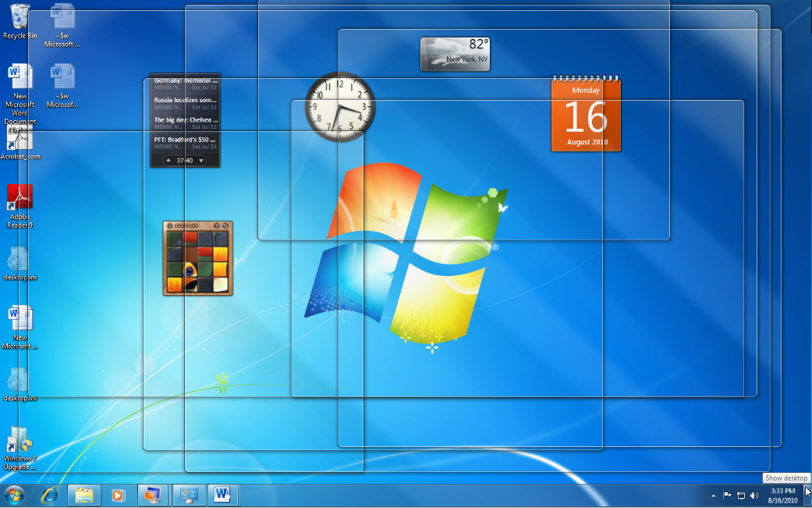Select the New Microsoft Word Document icon
Image resolution: width=812 pixels, height=508 pixels.
click(x=20, y=94)
